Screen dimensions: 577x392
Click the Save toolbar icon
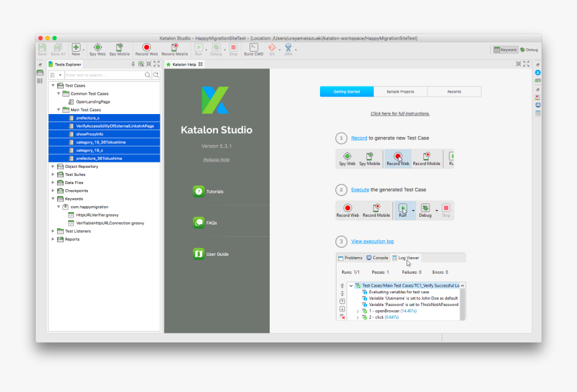42,48
